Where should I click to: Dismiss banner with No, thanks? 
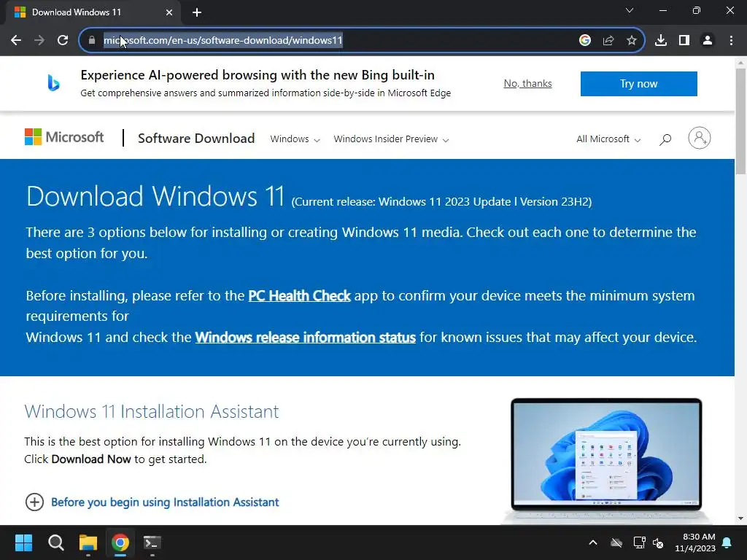tap(528, 83)
